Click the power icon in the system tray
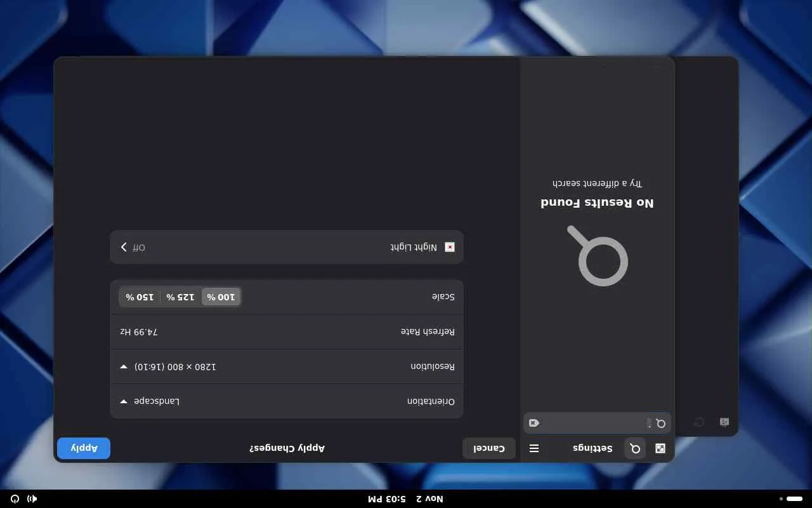812x508 pixels. [15, 499]
